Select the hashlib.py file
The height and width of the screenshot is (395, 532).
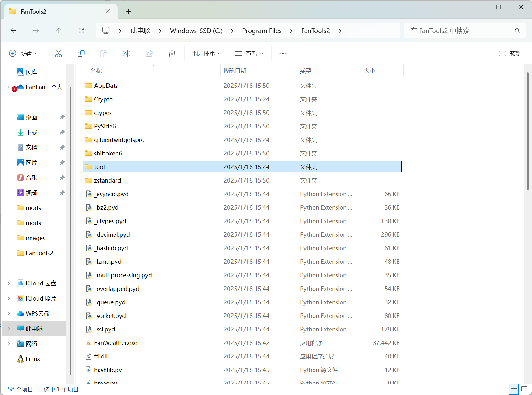(x=242, y=370)
